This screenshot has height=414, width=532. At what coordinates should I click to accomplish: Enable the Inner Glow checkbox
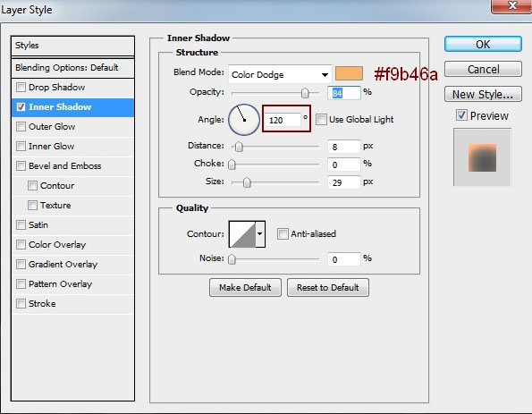[21, 147]
